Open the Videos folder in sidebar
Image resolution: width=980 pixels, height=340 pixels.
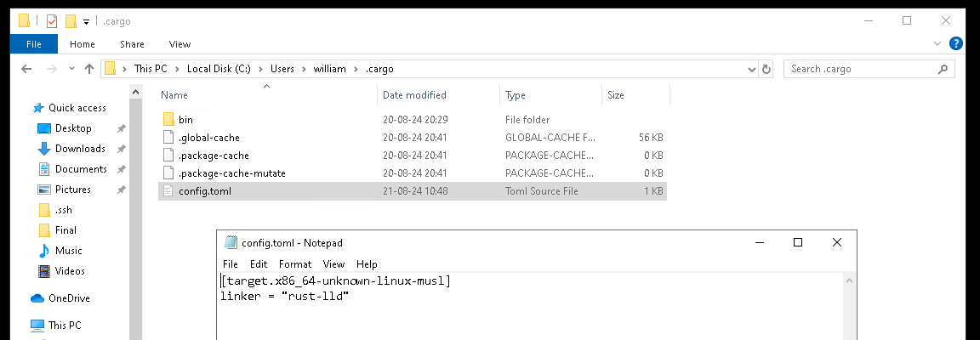70,271
